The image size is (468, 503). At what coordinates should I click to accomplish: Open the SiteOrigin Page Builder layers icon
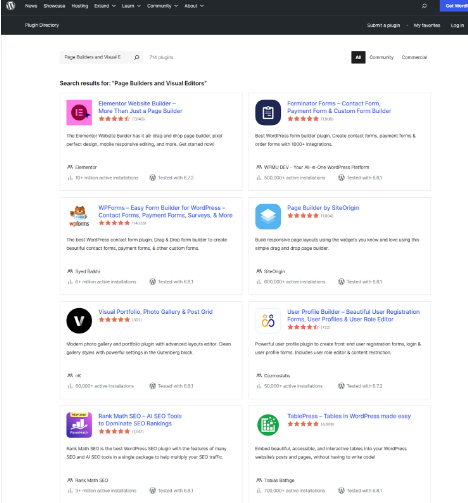coord(268,216)
